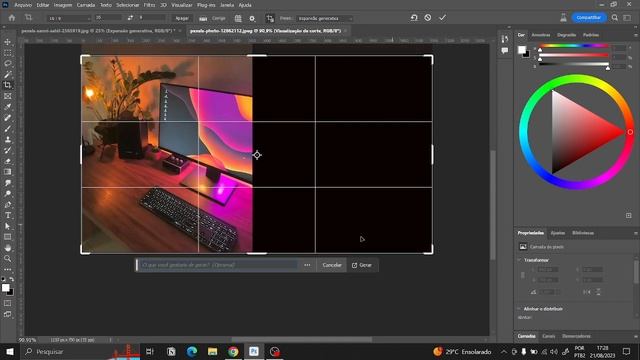The width and height of the screenshot is (640, 360).
Task: Select the Hand tool
Action: point(8,248)
